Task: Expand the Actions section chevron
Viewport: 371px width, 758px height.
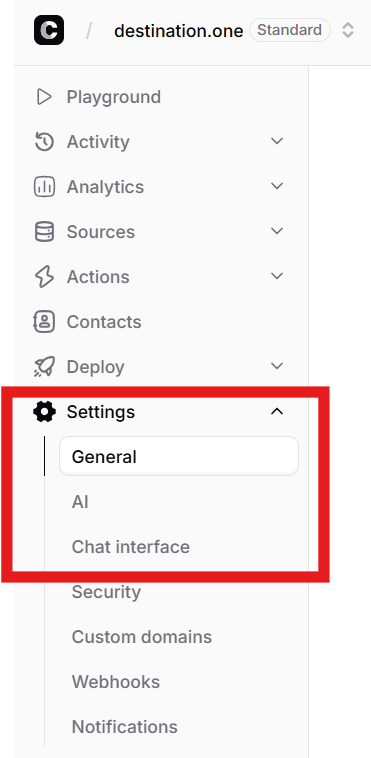Action: pyautogui.click(x=277, y=276)
